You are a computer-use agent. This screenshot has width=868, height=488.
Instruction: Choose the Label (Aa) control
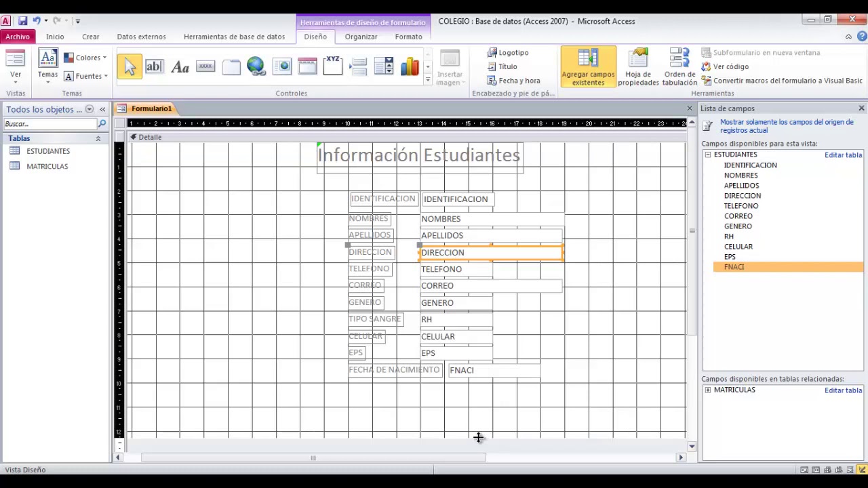180,66
